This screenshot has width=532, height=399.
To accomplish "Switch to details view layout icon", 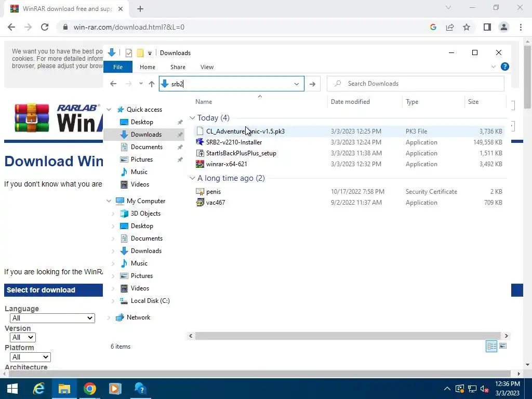I will click(x=491, y=346).
